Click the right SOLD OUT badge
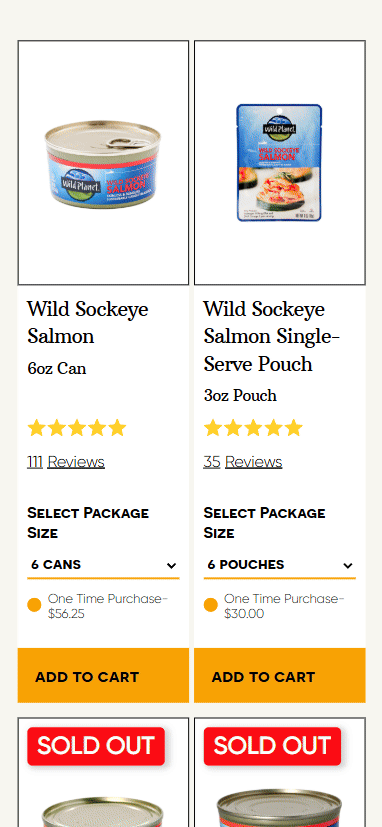The width and height of the screenshot is (382, 827). coord(272,746)
